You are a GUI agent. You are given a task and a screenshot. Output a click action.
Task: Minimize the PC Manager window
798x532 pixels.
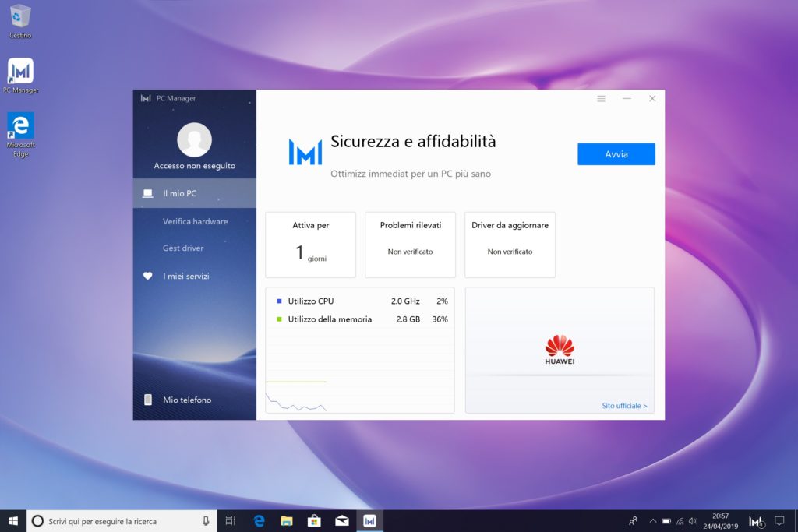(627, 99)
